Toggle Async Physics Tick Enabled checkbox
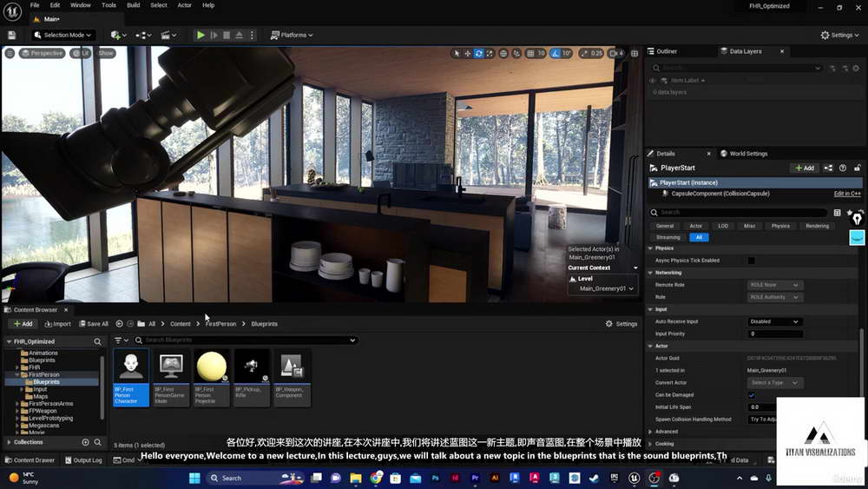Image resolution: width=868 pixels, height=489 pixels. coord(751,261)
